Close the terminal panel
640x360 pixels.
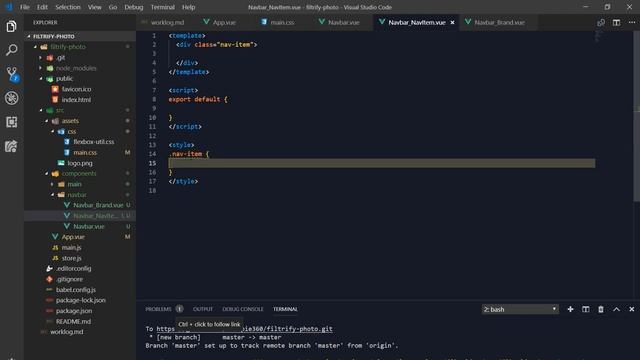(x=631, y=309)
